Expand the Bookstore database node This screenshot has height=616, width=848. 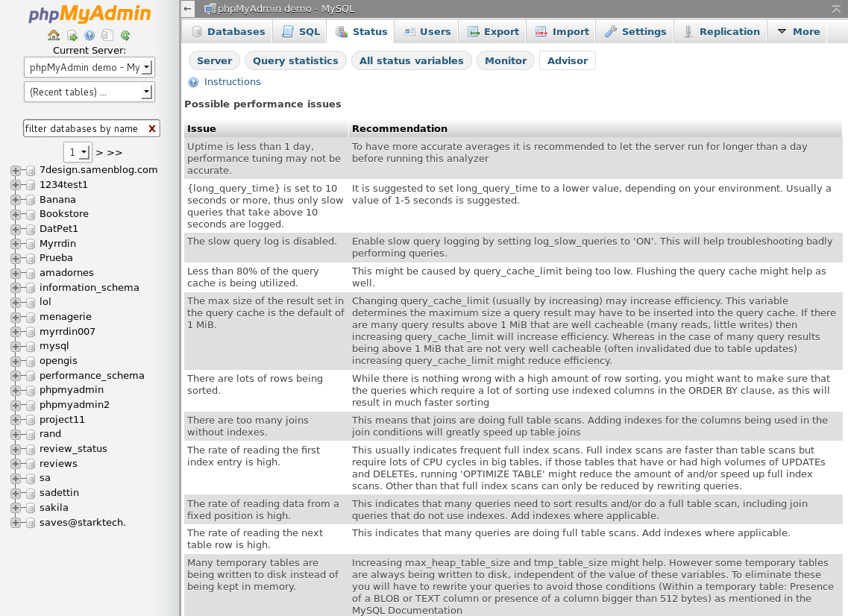click(x=15, y=214)
